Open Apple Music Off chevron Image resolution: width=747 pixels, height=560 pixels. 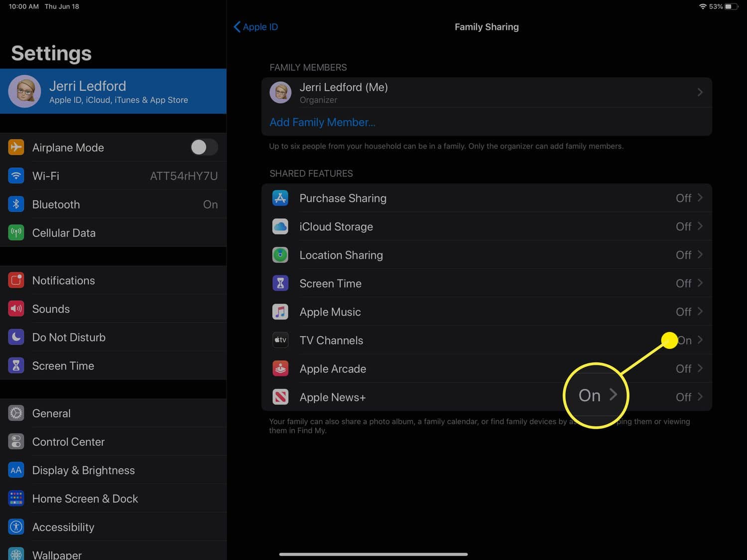[x=700, y=311]
